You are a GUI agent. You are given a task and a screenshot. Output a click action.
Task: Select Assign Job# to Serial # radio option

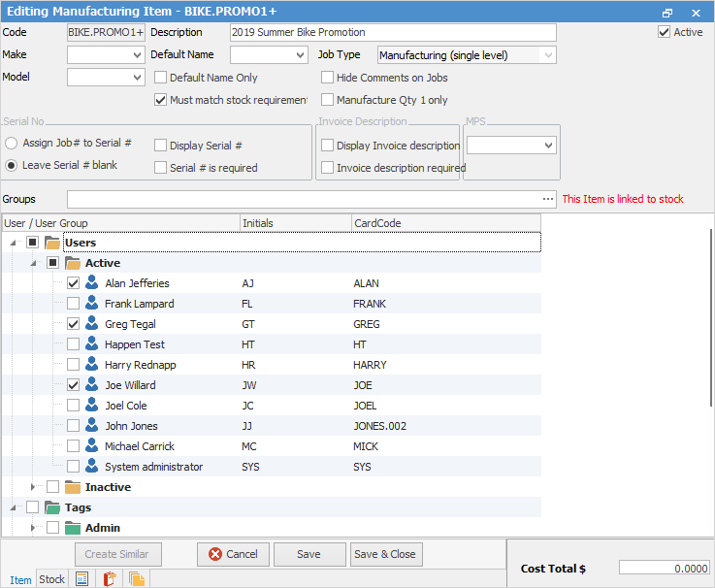12,143
